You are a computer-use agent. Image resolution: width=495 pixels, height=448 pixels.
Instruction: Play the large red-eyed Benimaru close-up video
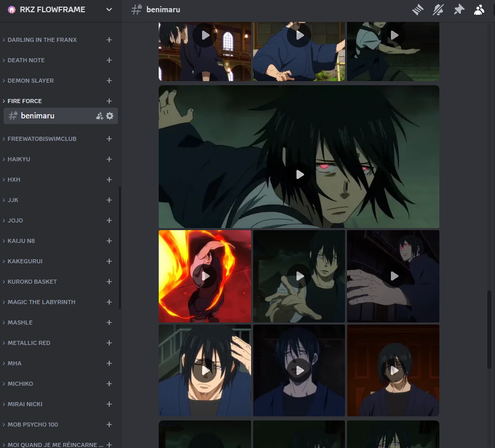click(299, 175)
